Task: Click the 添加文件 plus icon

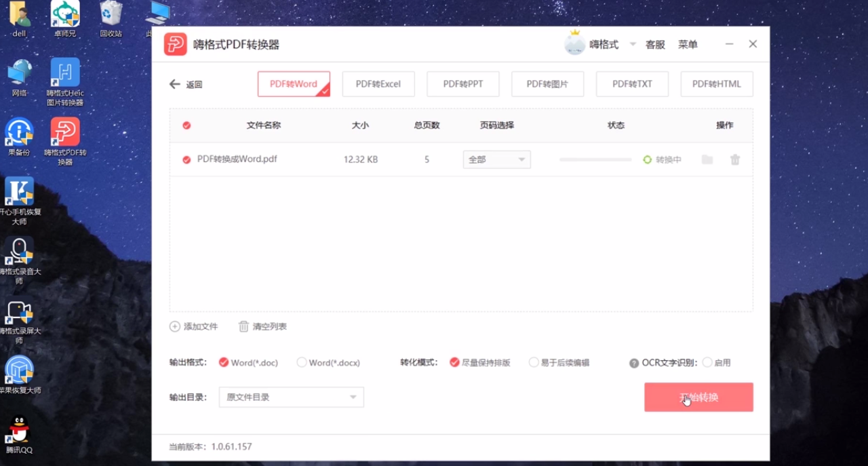Action: [175, 326]
